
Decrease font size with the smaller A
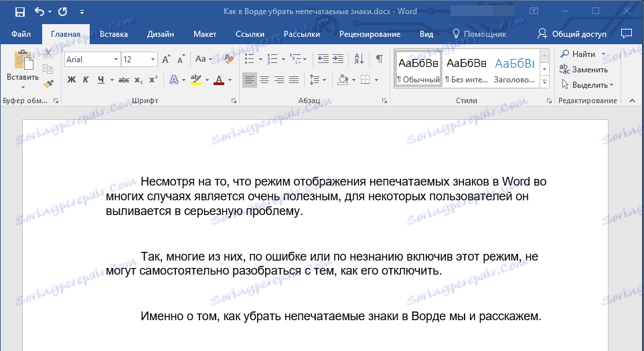[181, 60]
